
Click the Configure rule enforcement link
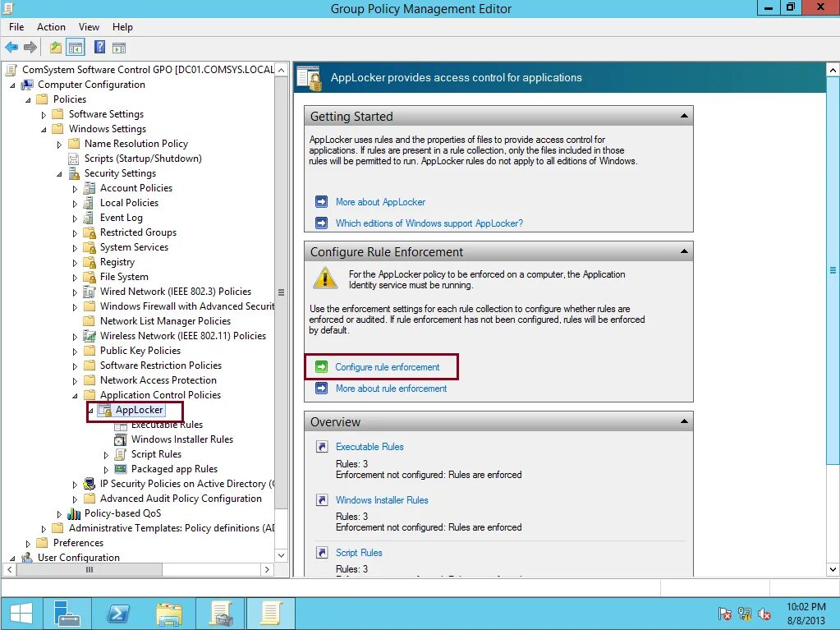click(388, 367)
